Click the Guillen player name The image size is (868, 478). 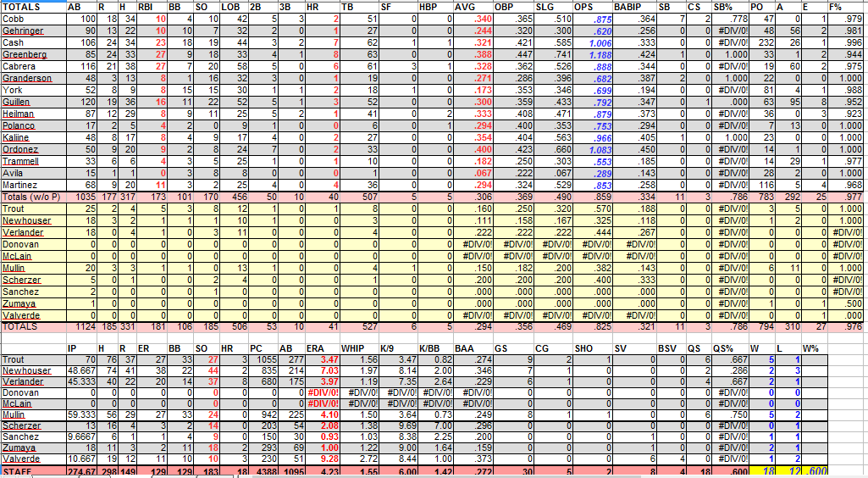pos(33,102)
